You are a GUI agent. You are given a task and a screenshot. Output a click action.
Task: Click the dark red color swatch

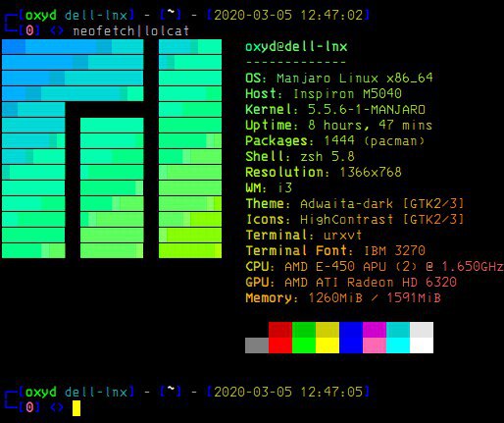pyautogui.click(x=280, y=330)
